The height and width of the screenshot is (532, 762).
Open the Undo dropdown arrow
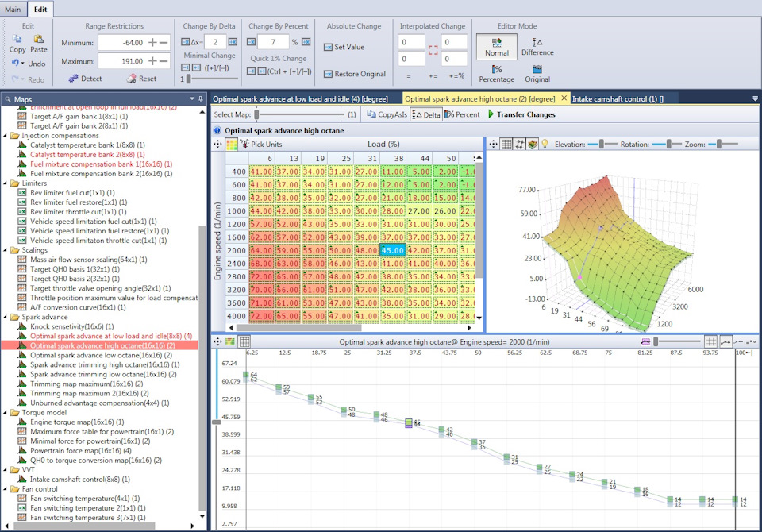(x=22, y=64)
